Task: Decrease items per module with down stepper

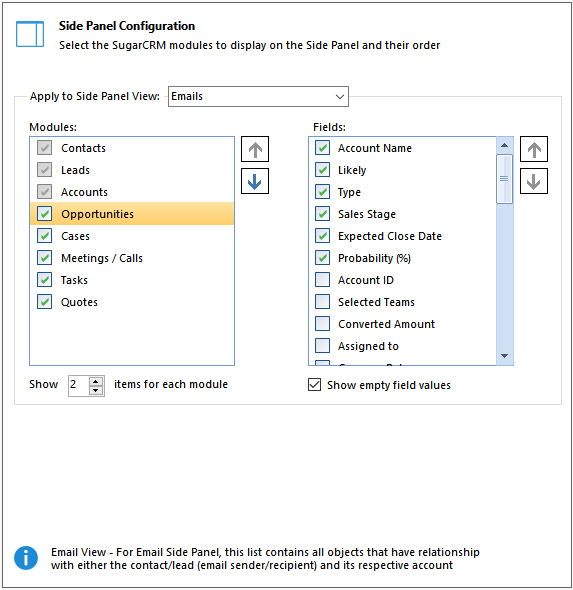Action: pyautogui.click(x=96, y=390)
